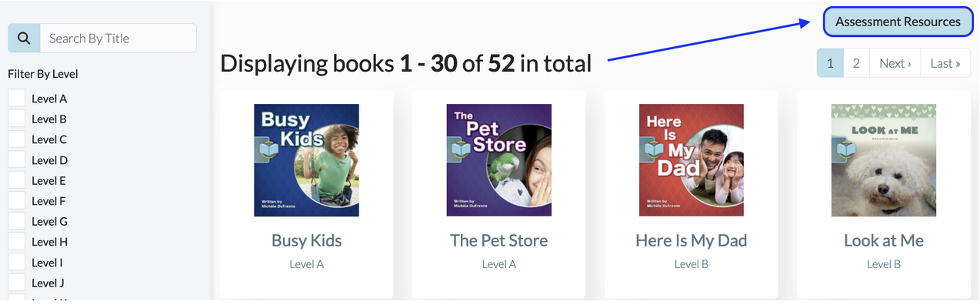The width and height of the screenshot is (980, 305).
Task: Open the Busy Kids title link
Action: [x=306, y=240]
